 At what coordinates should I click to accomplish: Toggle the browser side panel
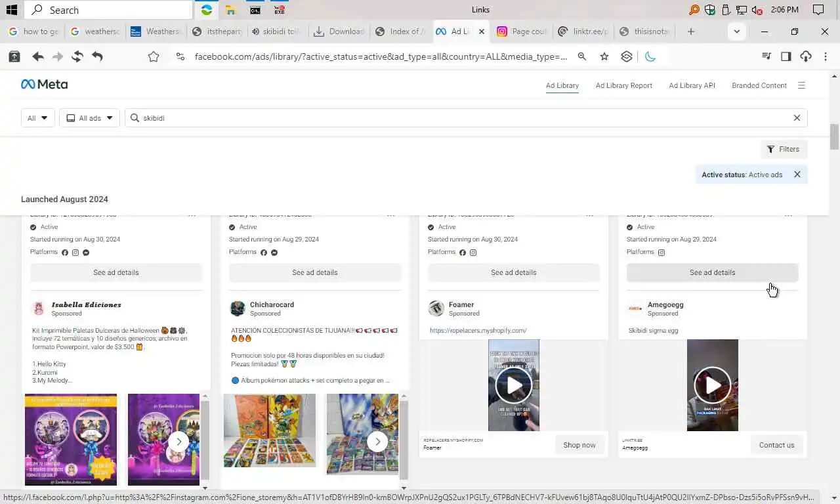[x=786, y=57]
